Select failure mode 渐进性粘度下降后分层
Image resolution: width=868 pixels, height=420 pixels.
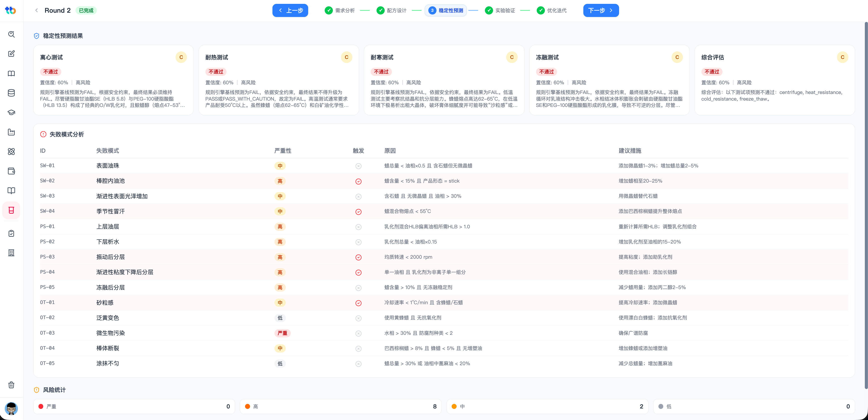pos(125,272)
